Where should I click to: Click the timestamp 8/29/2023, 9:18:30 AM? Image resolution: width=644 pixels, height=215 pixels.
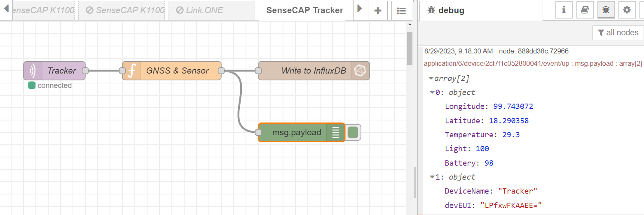(x=458, y=51)
